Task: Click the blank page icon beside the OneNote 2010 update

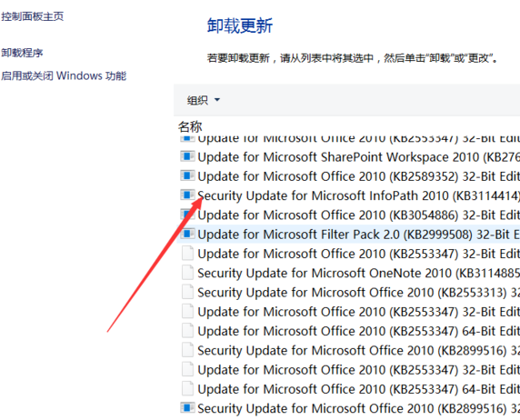Action: (187, 273)
